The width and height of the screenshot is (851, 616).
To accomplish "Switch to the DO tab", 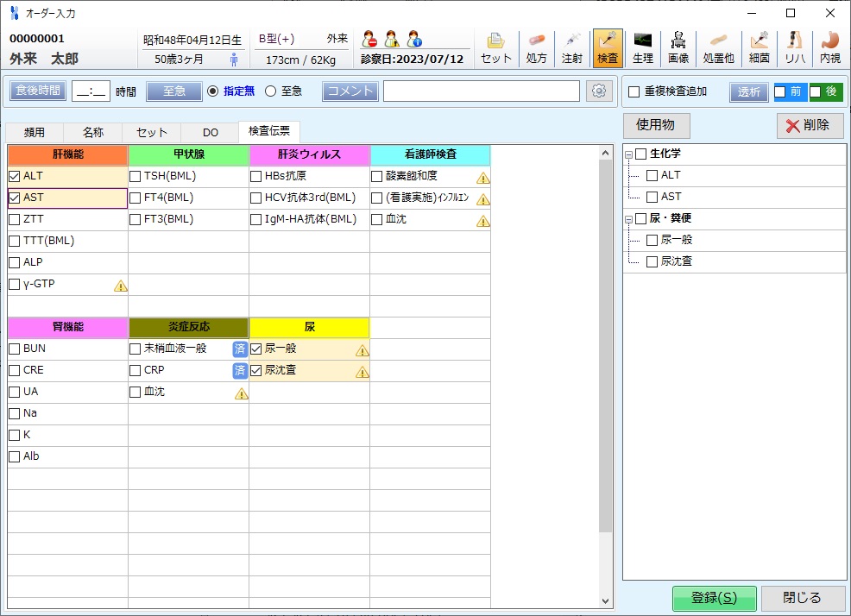I will (x=211, y=132).
